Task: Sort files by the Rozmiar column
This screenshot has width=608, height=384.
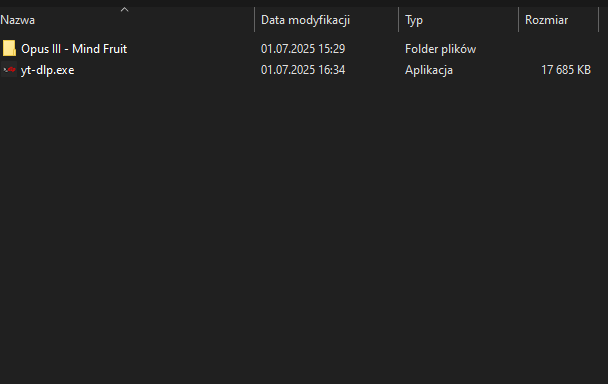Action: tap(546, 20)
